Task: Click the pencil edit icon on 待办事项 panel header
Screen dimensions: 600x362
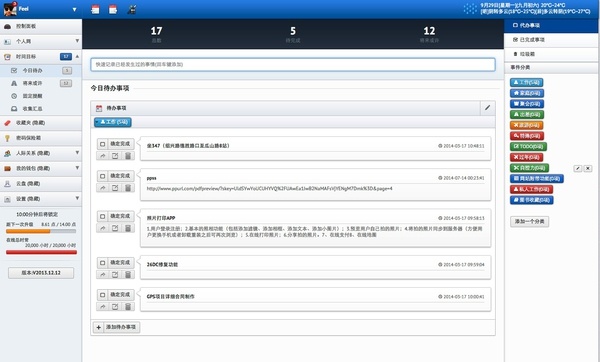Action: (488, 108)
